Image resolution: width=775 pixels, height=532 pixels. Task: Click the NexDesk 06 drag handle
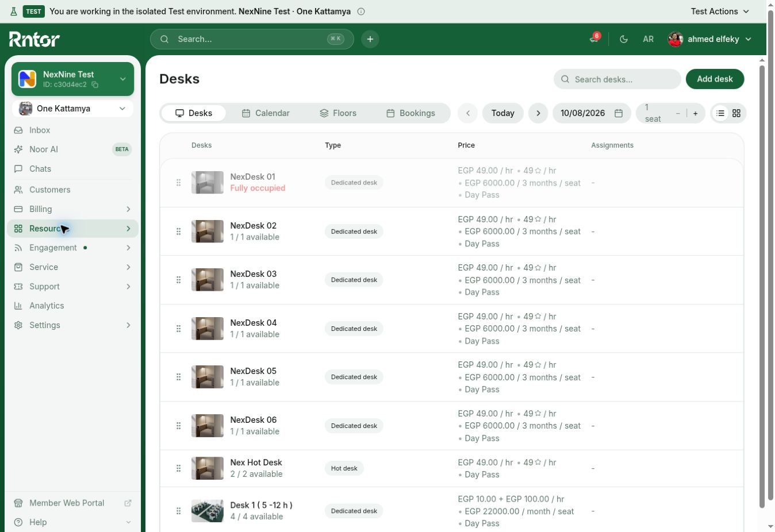click(x=178, y=426)
